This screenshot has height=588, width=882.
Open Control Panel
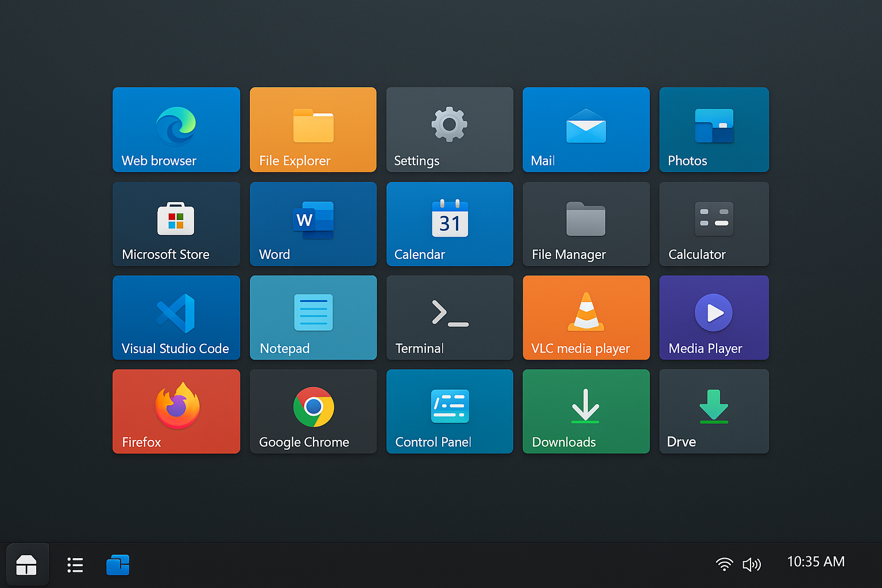[449, 411]
